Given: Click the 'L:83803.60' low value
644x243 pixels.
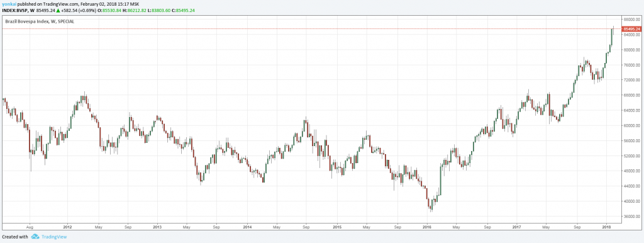Looking at the screenshot, I should pos(159,10).
